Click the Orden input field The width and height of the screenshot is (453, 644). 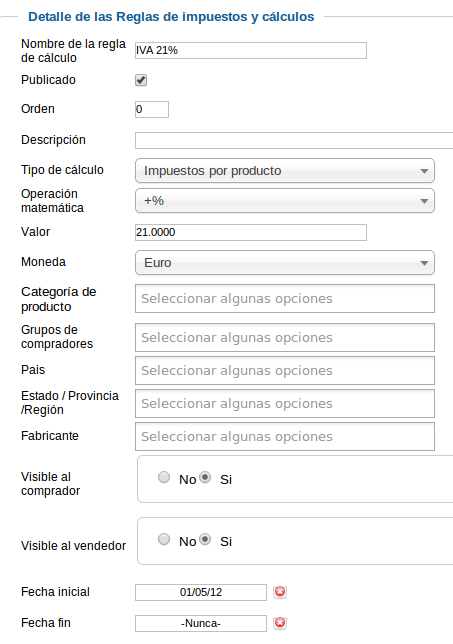[x=152, y=109]
